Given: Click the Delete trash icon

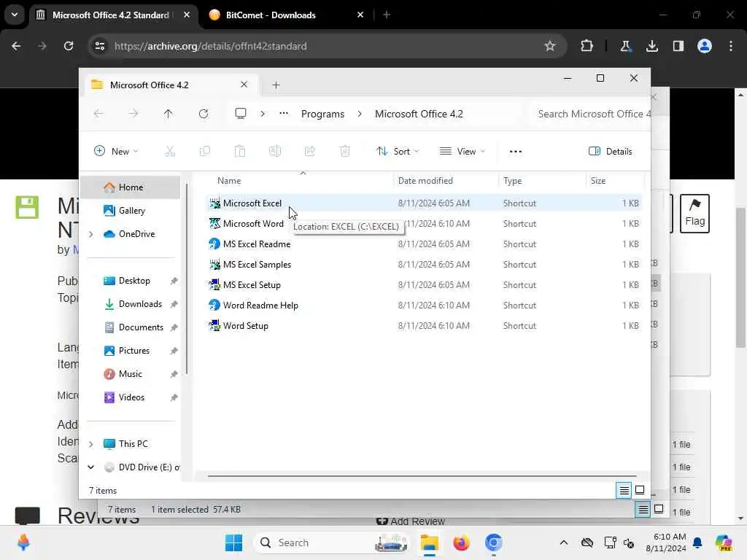Looking at the screenshot, I should (x=345, y=152).
